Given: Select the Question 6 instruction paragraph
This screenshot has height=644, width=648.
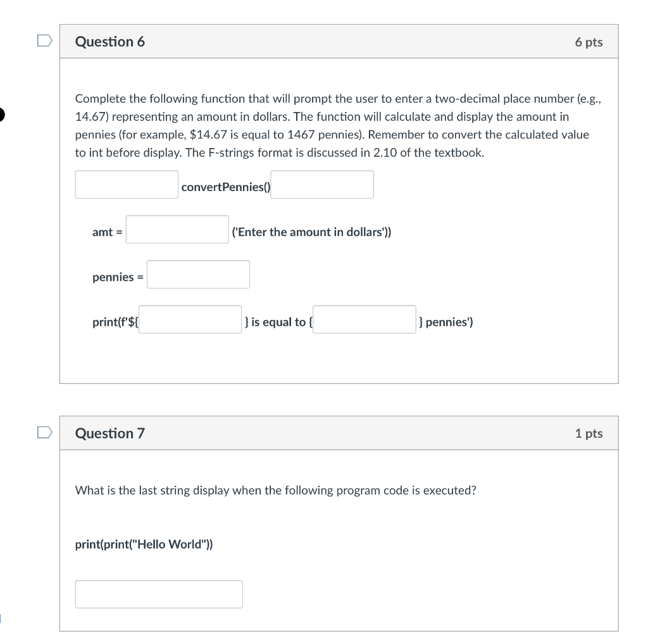Looking at the screenshot, I should 337,125.
